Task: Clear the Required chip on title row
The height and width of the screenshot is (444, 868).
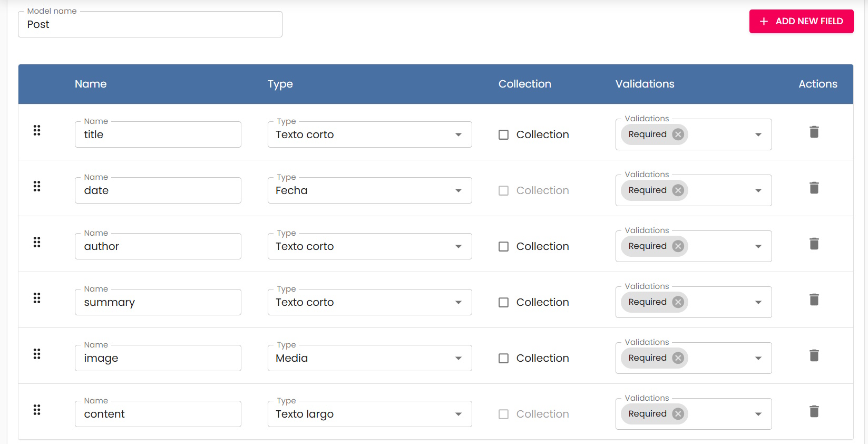Action: point(678,134)
